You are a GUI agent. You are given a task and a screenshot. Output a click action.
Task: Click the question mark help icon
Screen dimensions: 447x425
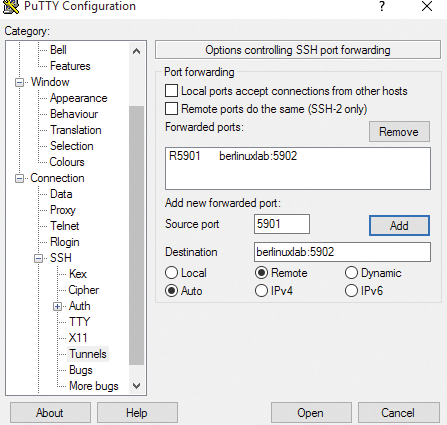[x=382, y=6]
